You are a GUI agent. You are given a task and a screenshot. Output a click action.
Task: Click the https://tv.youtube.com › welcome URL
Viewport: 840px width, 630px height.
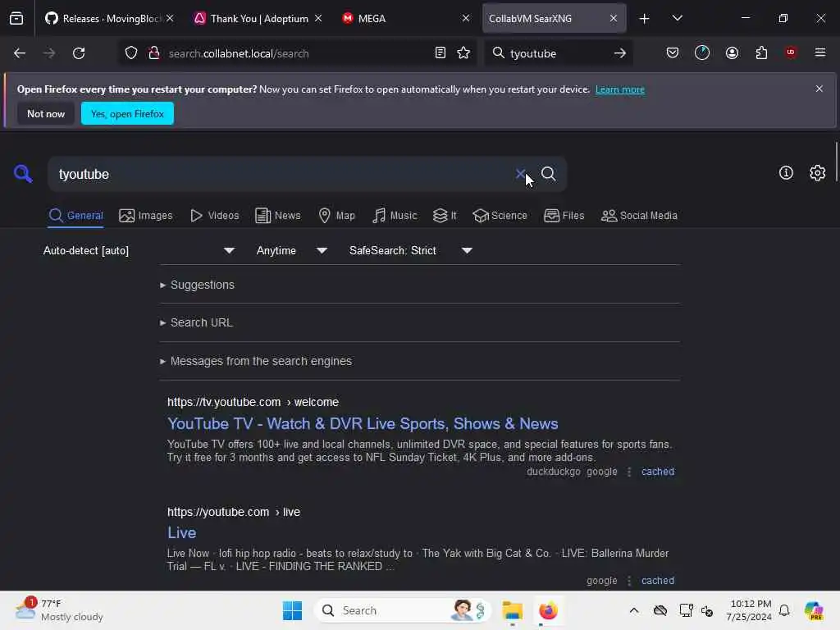click(253, 402)
